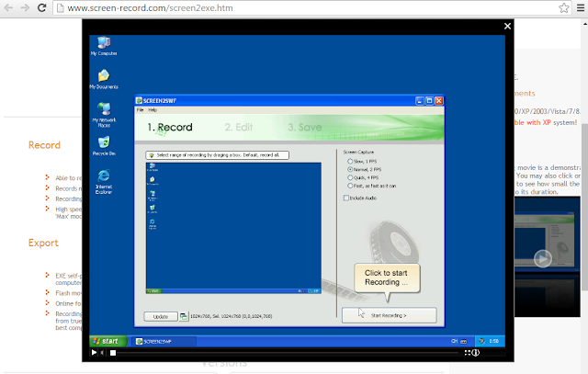The width and height of the screenshot is (588, 374).
Task: Click the keyboard icon in system tray
Action: click(x=463, y=341)
